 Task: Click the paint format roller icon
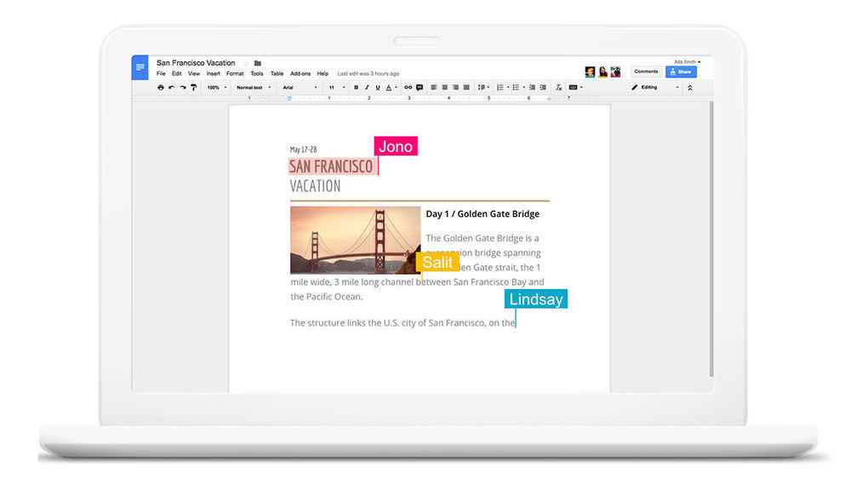coord(194,88)
